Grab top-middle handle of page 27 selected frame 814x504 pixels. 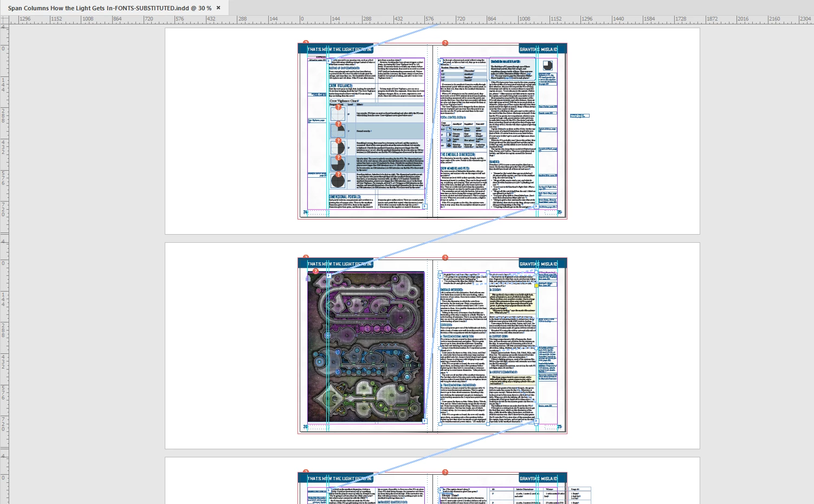pos(488,273)
